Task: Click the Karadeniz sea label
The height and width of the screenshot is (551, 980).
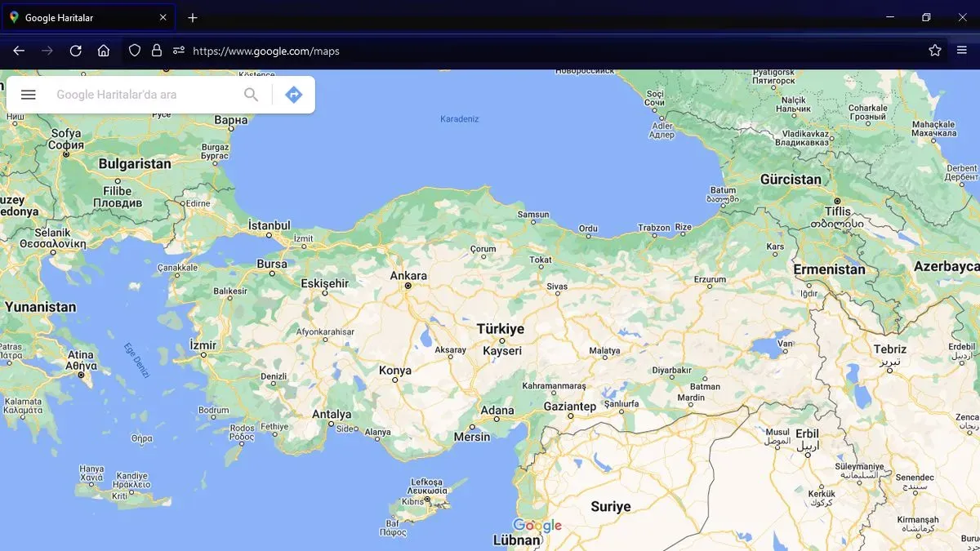Action: click(x=459, y=119)
